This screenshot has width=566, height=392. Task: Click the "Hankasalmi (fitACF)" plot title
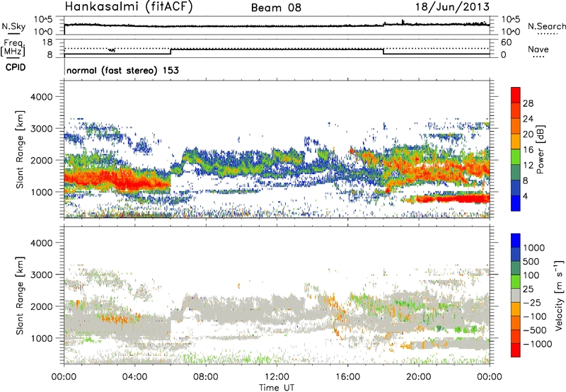pos(129,7)
